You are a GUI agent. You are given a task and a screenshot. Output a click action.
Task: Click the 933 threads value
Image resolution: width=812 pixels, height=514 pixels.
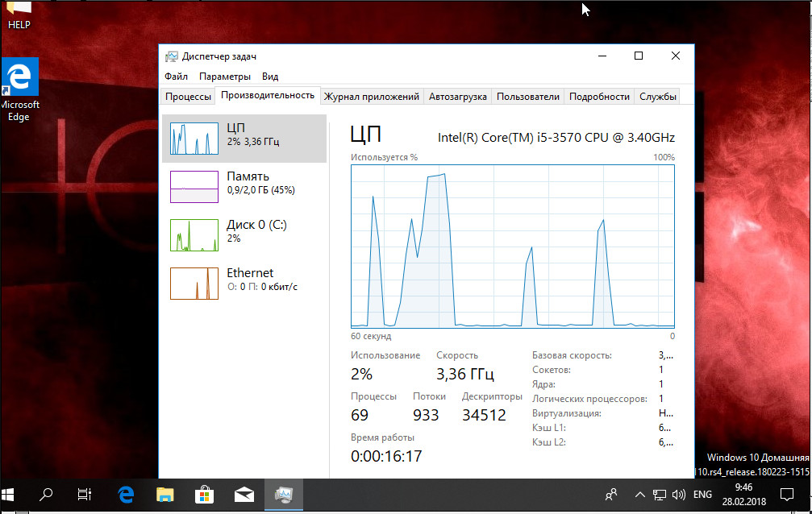point(426,415)
